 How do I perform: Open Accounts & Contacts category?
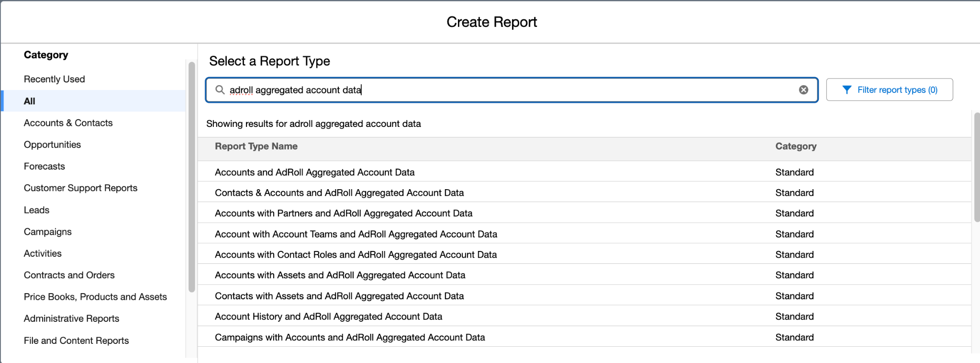click(x=68, y=123)
